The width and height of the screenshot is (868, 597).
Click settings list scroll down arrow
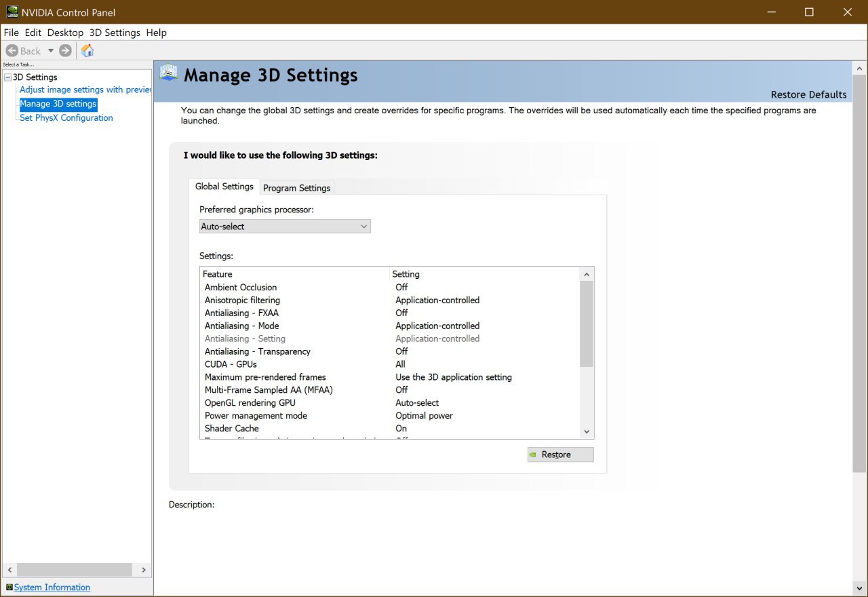point(587,431)
